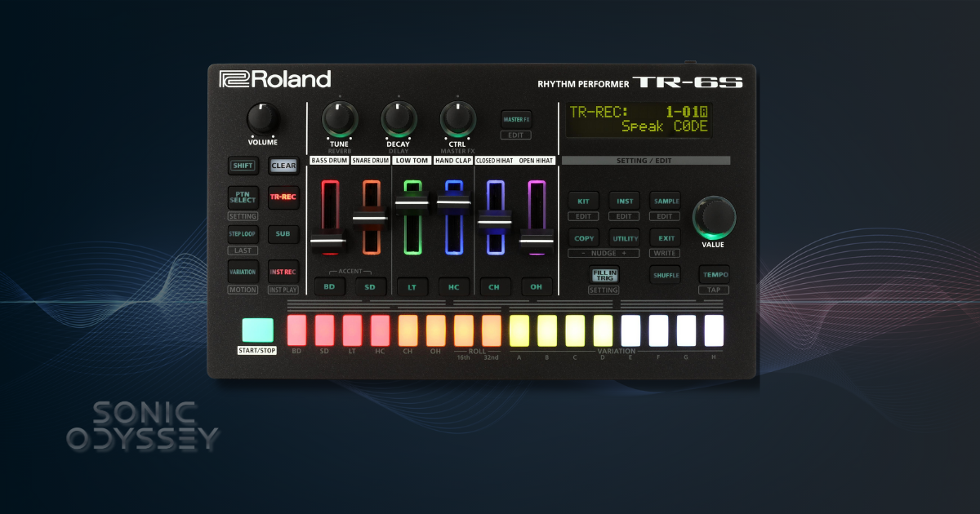Click the SUB button
This screenshot has height=514, width=980.
click(x=283, y=234)
